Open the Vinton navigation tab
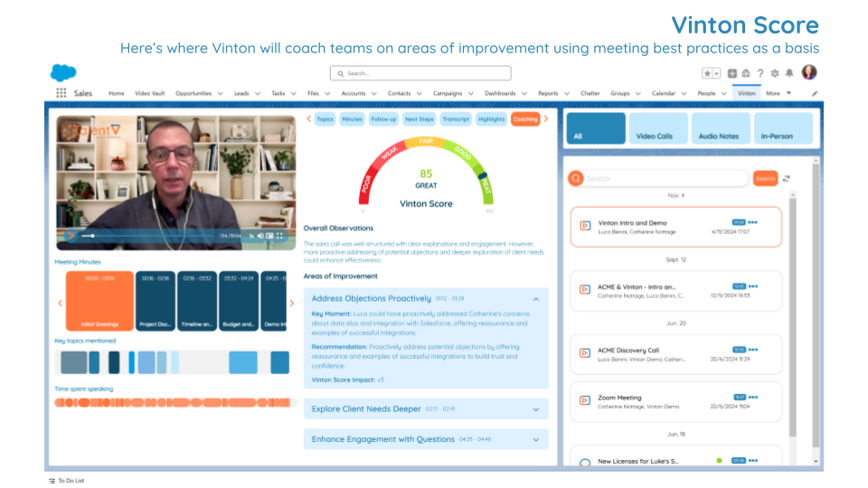 [x=746, y=93]
